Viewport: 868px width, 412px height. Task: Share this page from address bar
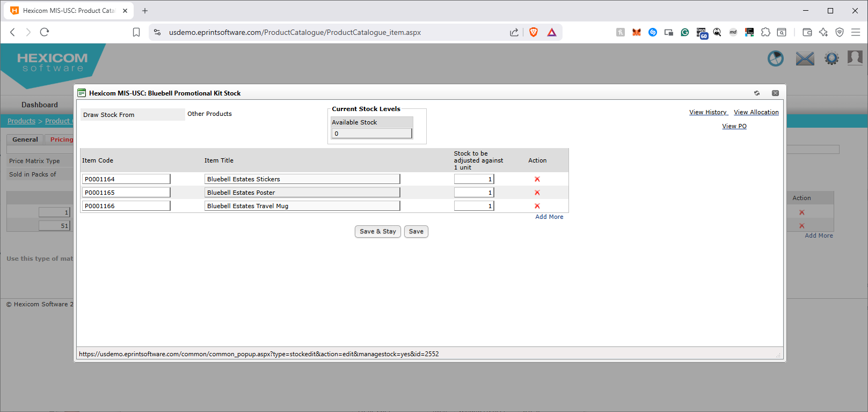click(514, 32)
